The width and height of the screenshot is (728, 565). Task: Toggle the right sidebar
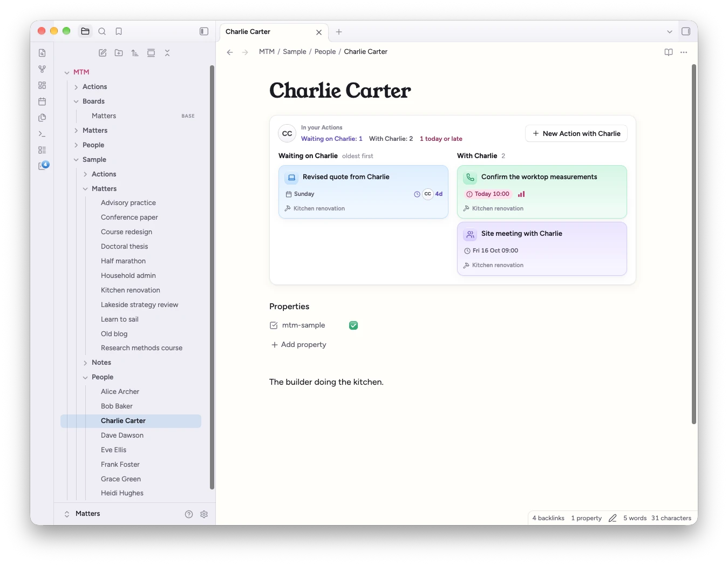[x=686, y=31]
